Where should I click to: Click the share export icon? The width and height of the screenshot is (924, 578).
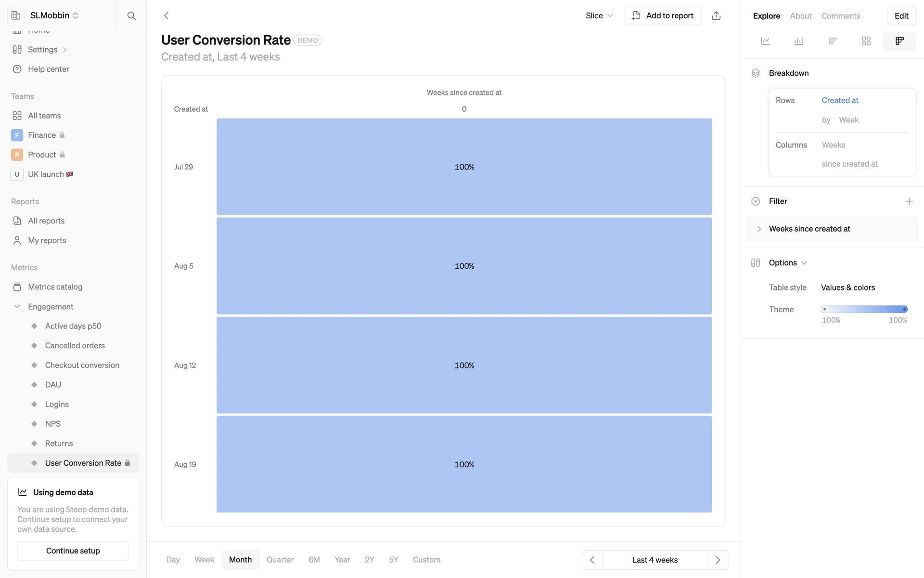(716, 16)
